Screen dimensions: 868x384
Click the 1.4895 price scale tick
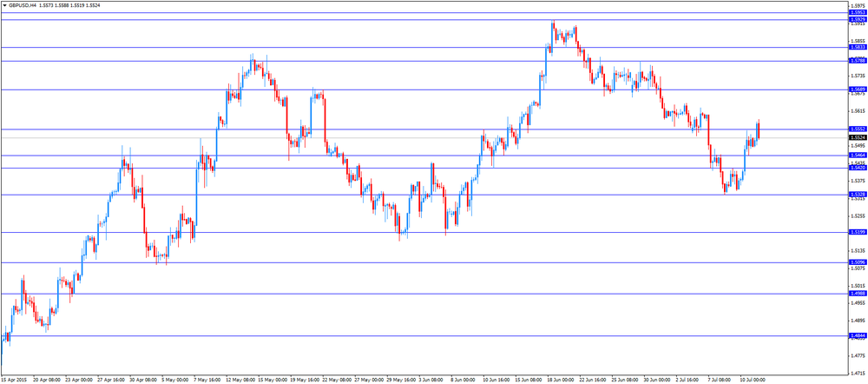[x=858, y=321]
